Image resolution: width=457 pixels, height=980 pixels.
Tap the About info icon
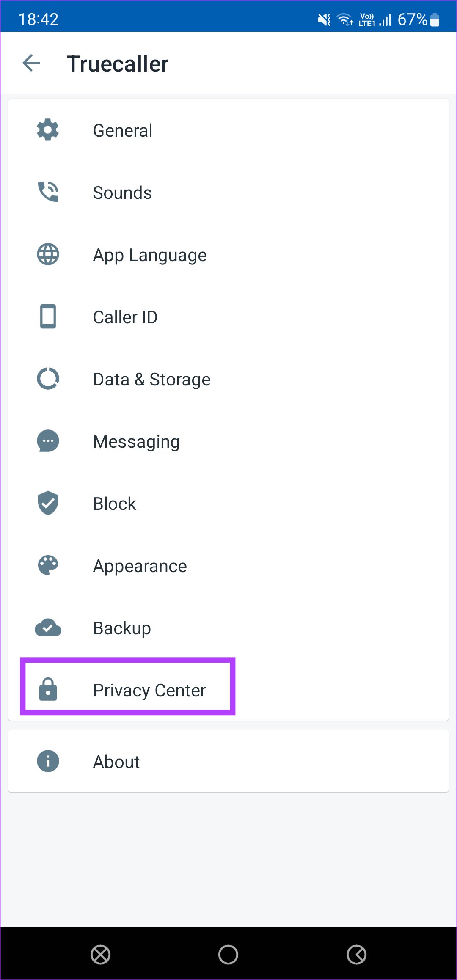point(48,761)
